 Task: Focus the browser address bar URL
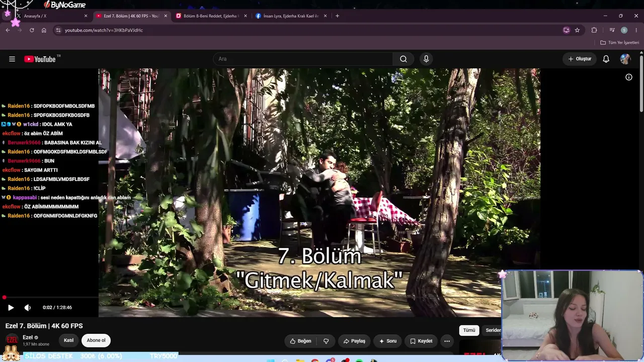point(104,30)
